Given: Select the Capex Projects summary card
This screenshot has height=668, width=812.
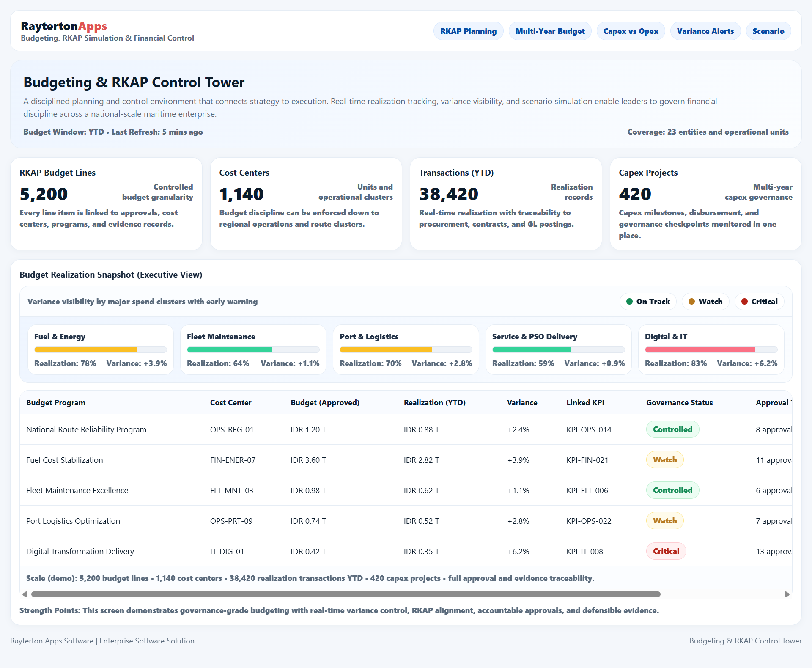Looking at the screenshot, I should (705, 204).
